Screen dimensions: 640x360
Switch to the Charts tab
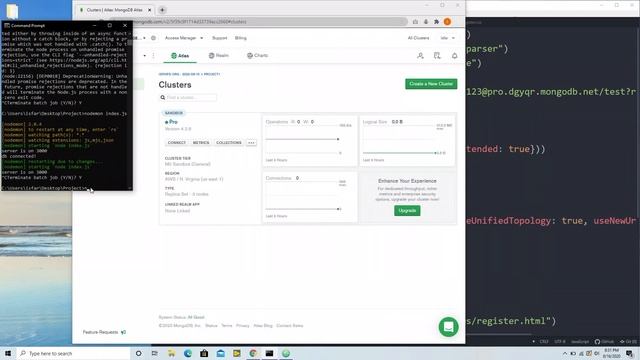258,56
